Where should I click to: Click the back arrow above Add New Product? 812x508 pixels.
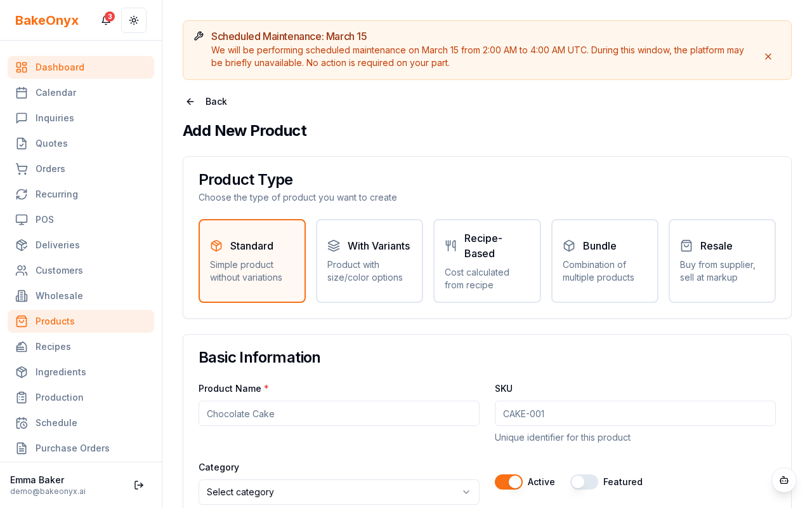[190, 102]
